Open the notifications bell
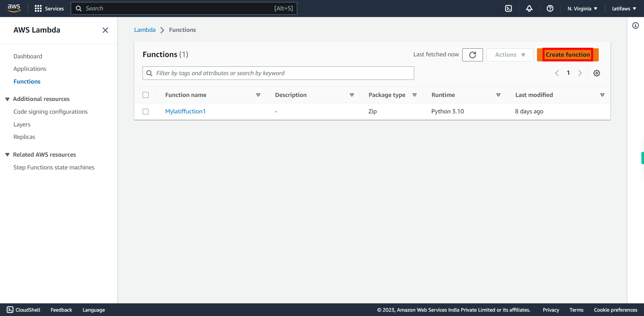644x316 pixels. pyautogui.click(x=529, y=8)
